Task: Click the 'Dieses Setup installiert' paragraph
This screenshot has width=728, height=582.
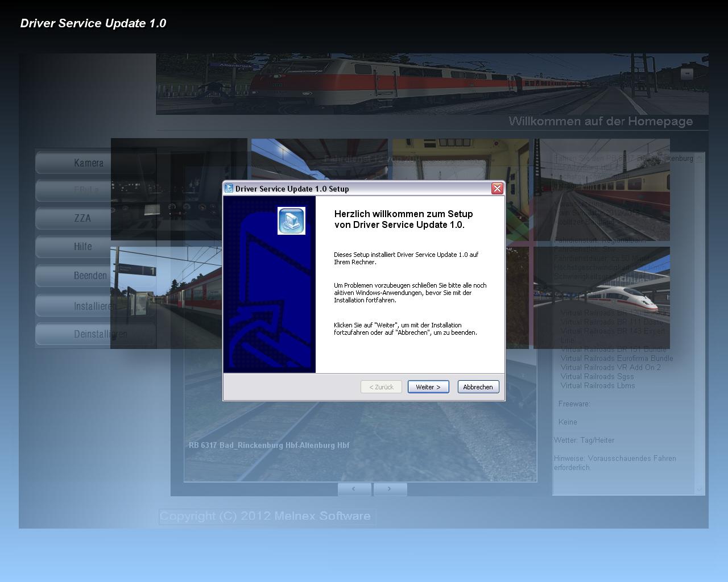Action: [x=406, y=259]
